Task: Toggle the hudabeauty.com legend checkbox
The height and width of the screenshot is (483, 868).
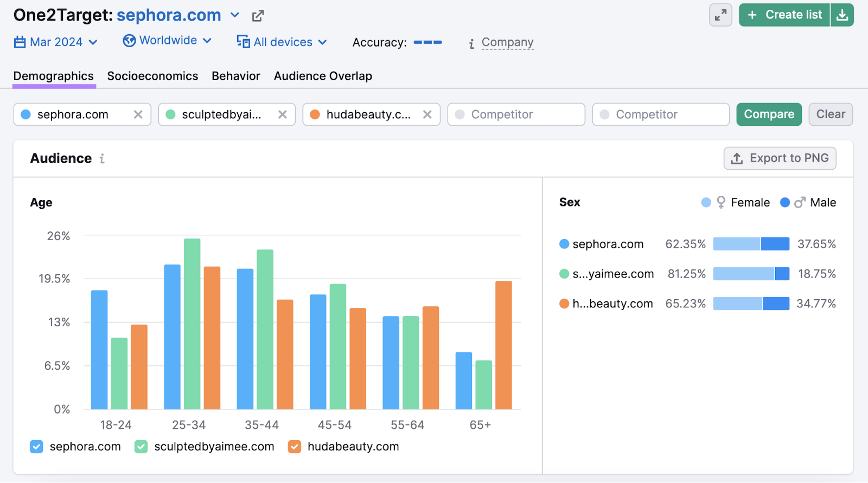Action: click(295, 447)
